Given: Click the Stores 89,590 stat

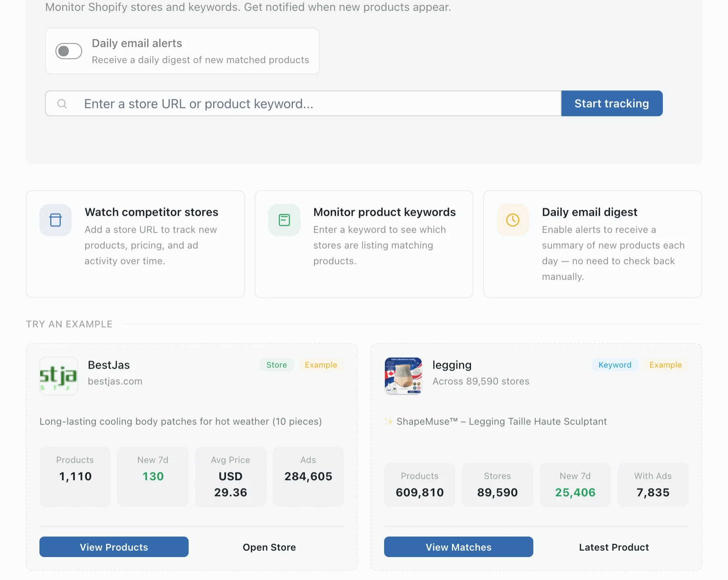Looking at the screenshot, I should [x=498, y=485].
